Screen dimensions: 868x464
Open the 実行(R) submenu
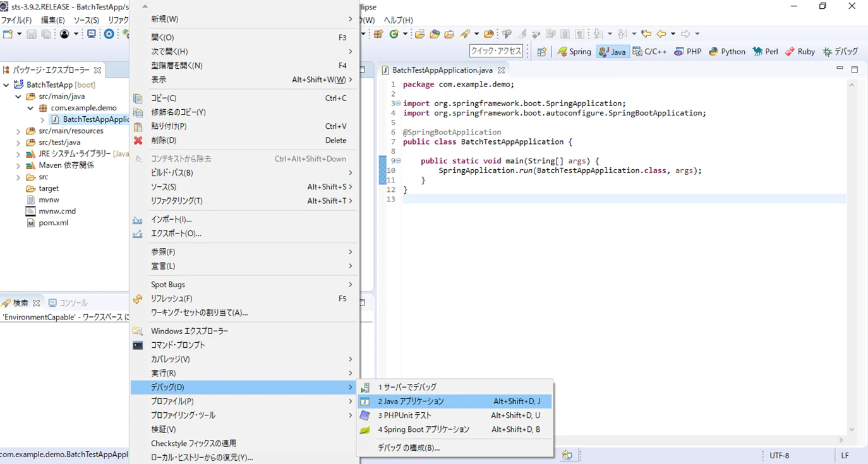[244, 373]
